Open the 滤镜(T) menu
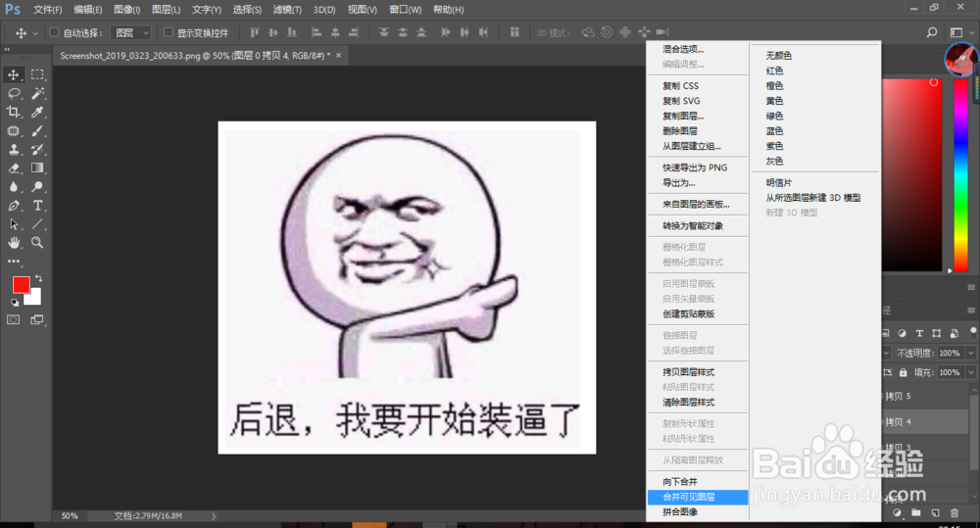The height and width of the screenshot is (528, 980). click(x=287, y=10)
